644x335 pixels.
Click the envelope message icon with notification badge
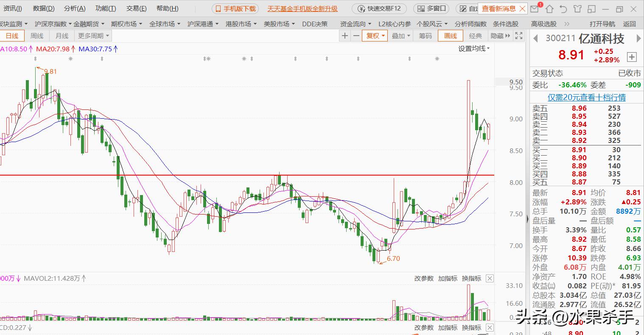535,9
